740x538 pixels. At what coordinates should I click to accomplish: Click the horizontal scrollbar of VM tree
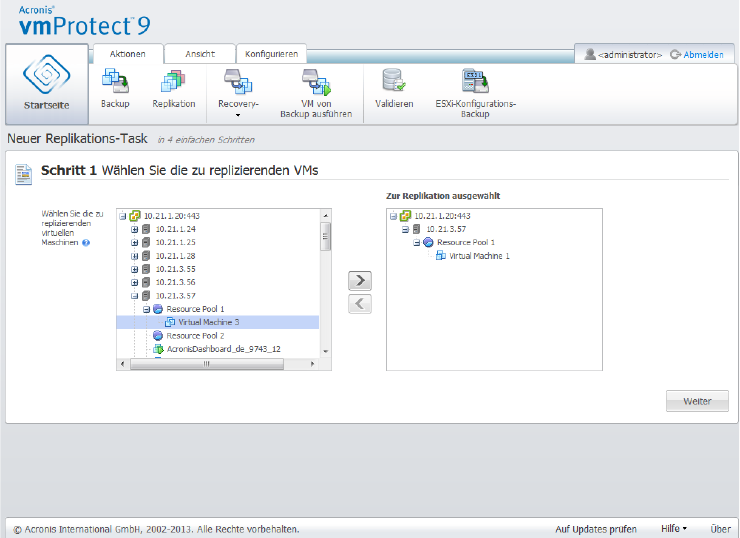[x=210, y=364]
